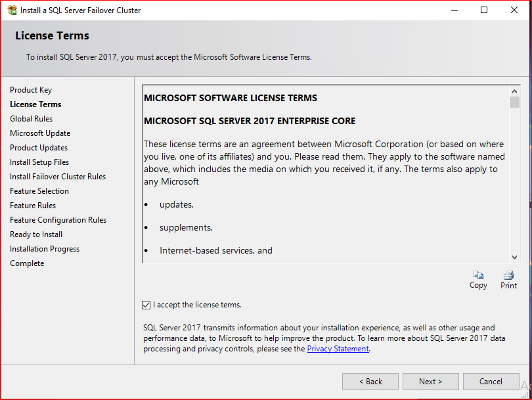Click the license text scroll down arrow
This screenshot has width=532, height=400.
click(x=514, y=257)
